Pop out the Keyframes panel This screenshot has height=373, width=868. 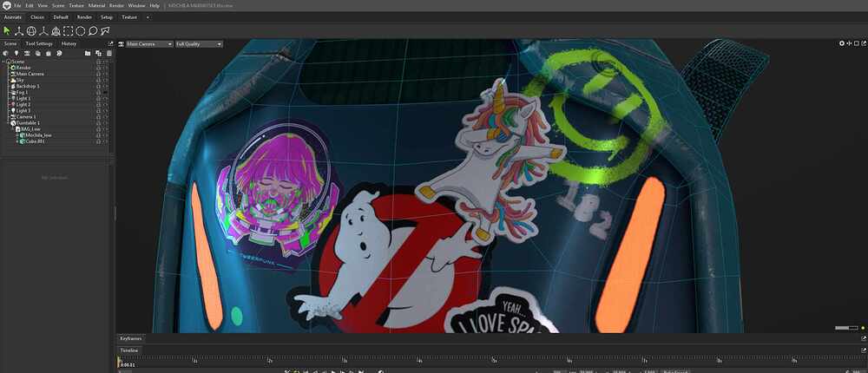(864, 338)
